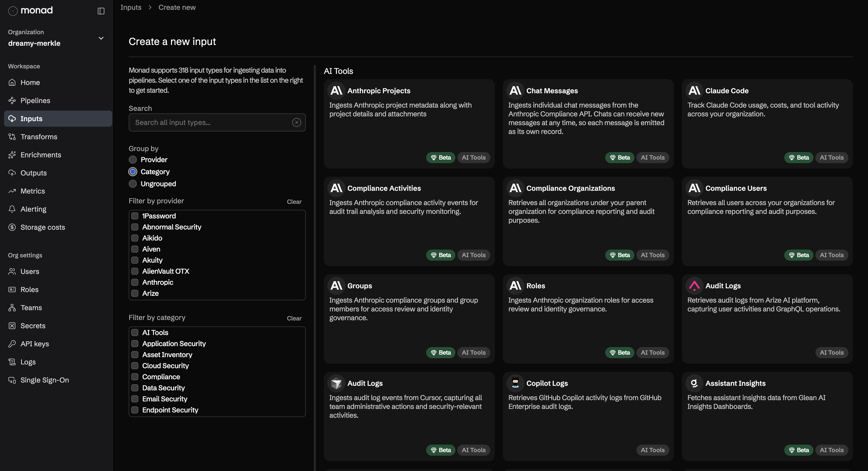Check the Arize provider filter

pyautogui.click(x=135, y=293)
